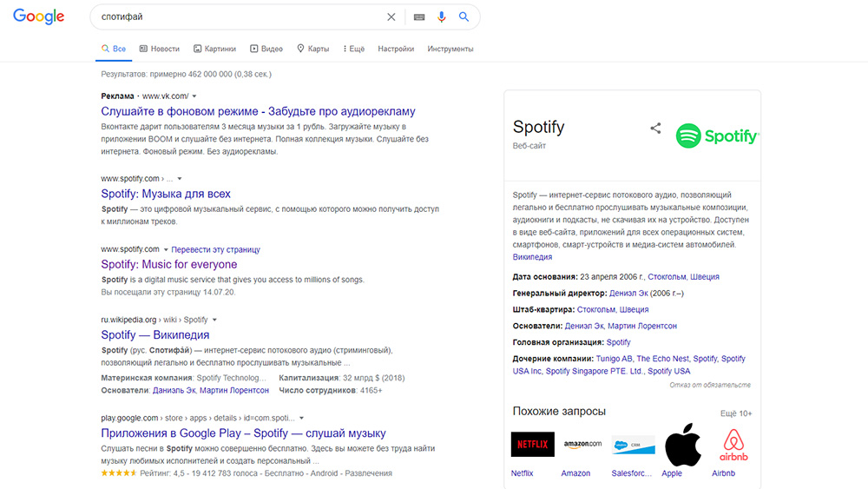868x489 pixels.
Task: Expand dropdown arrow next to ru.wikipedia.org
Action: point(214,320)
